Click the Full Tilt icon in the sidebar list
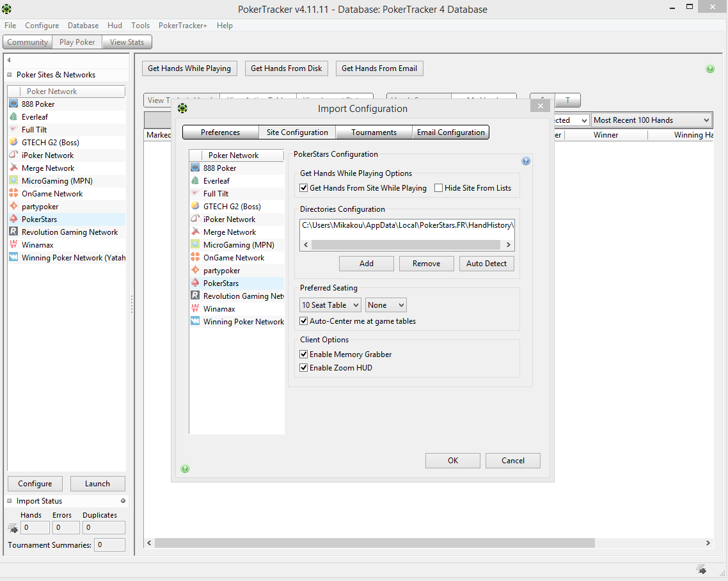The width and height of the screenshot is (728, 581). click(x=13, y=129)
